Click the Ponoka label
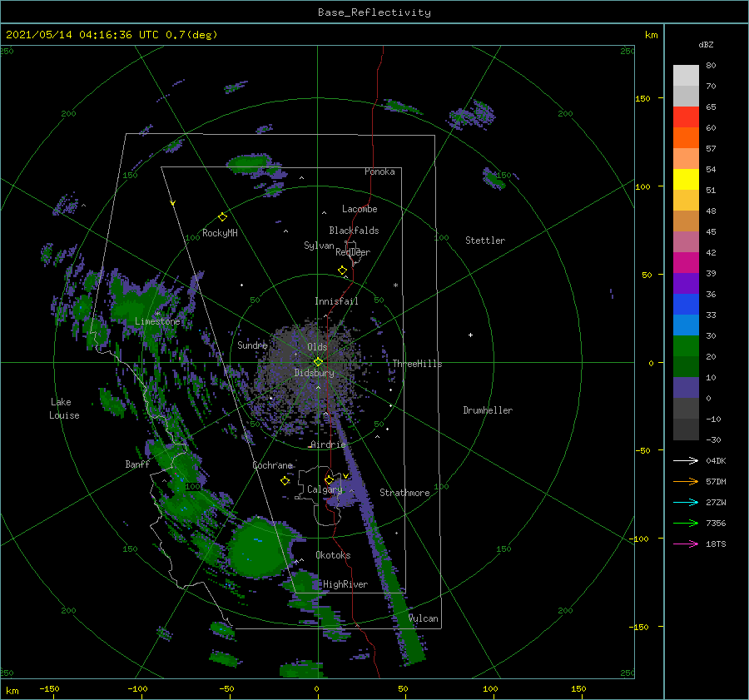This screenshot has width=749, height=700. [379, 171]
